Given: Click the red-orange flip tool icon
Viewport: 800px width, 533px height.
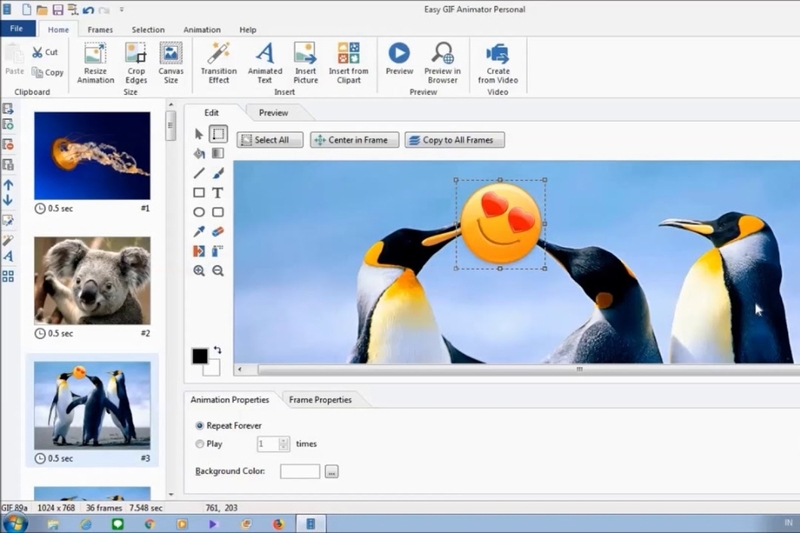Looking at the screenshot, I should click(x=199, y=251).
